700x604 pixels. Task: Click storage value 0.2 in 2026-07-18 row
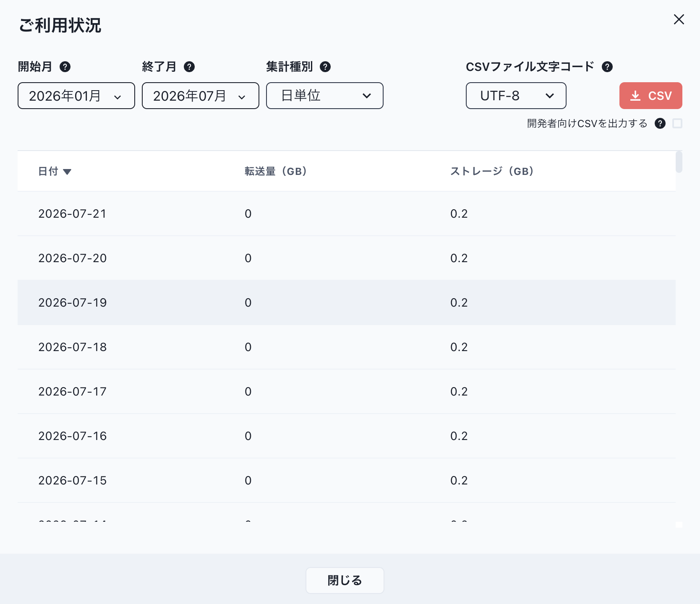pos(459,347)
